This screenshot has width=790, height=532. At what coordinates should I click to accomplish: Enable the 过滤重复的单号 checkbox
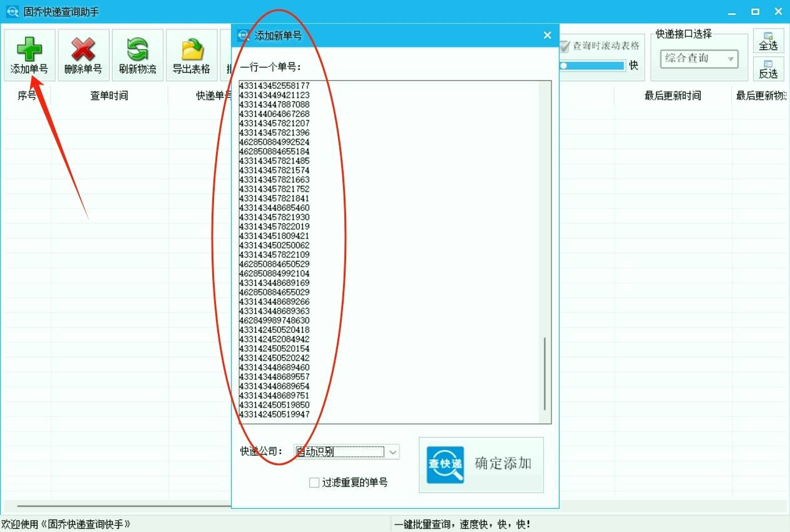[x=314, y=482]
